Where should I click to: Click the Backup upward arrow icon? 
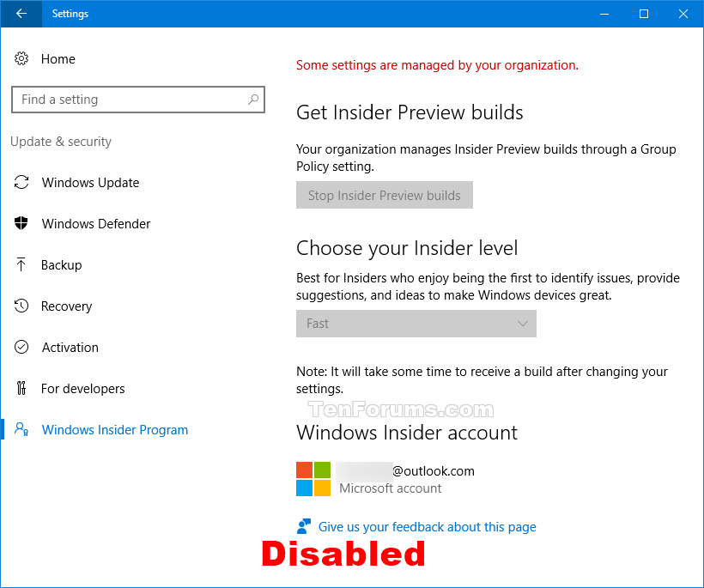pyautogui.click(x=21, y=264)
